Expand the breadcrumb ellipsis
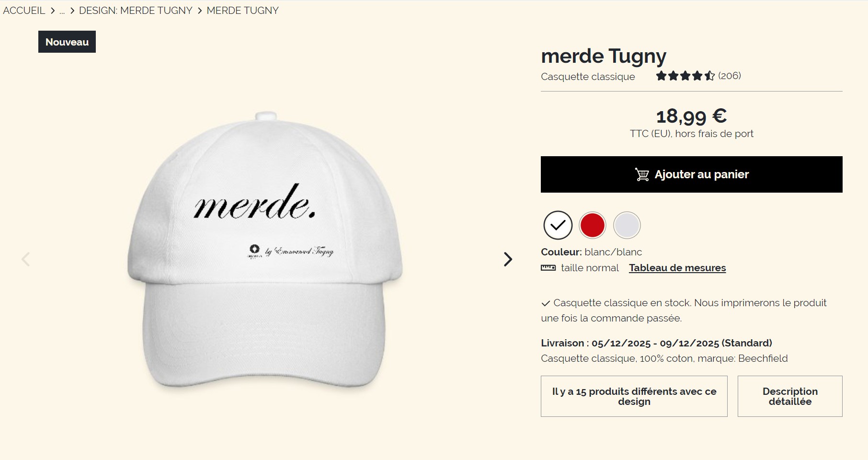The image size is (868, 460). tap(62, 11)
